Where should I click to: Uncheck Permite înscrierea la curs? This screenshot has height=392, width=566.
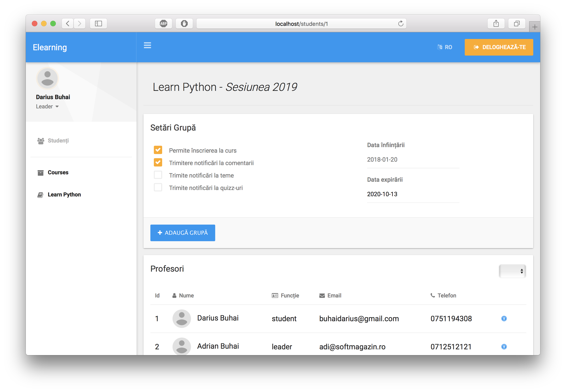[158, 150]
